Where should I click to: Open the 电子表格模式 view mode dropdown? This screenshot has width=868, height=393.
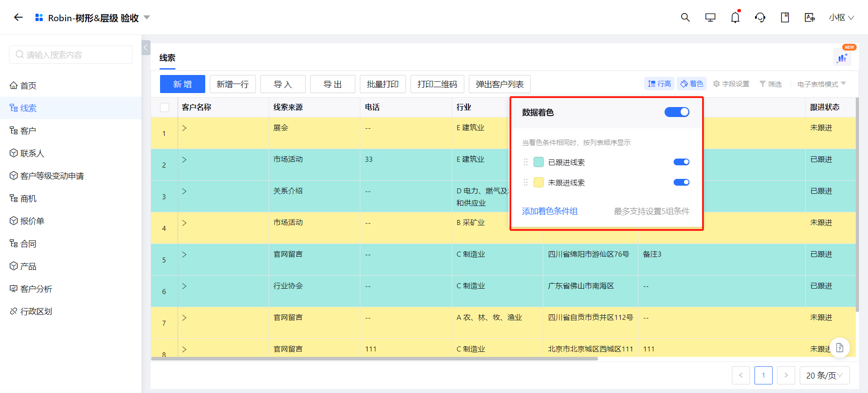click(821, 84)
